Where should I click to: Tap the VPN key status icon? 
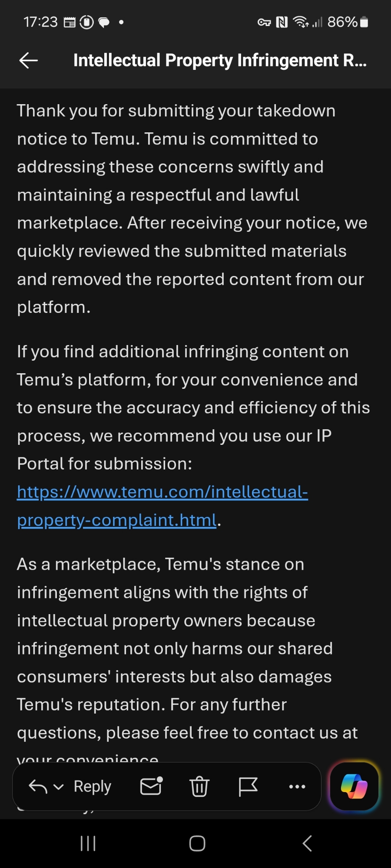(264, 22)
